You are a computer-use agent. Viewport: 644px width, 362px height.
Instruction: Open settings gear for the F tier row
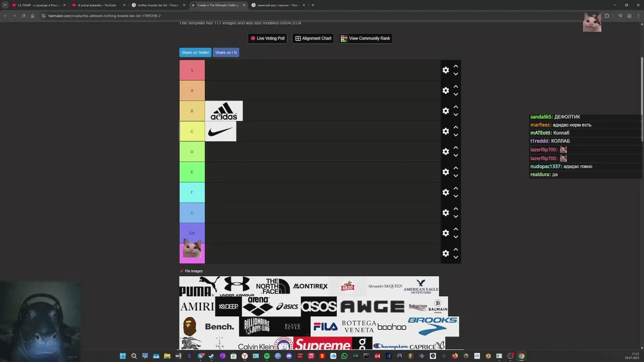click(x=446, y=192)
